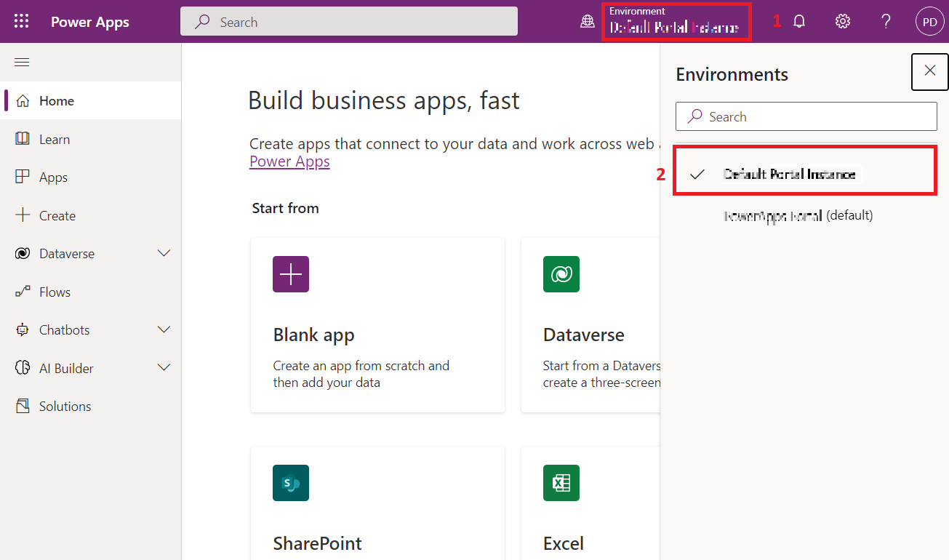Open the SharePoint card title

tap(317, 543)
